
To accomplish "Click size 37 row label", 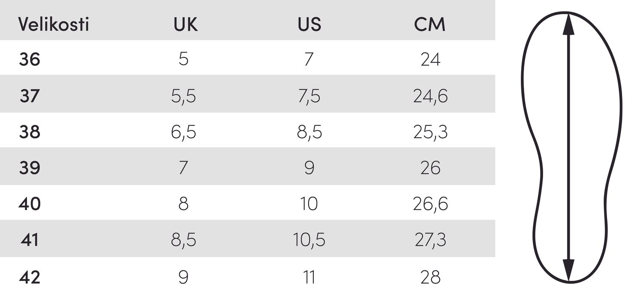I will pos(30,96).
